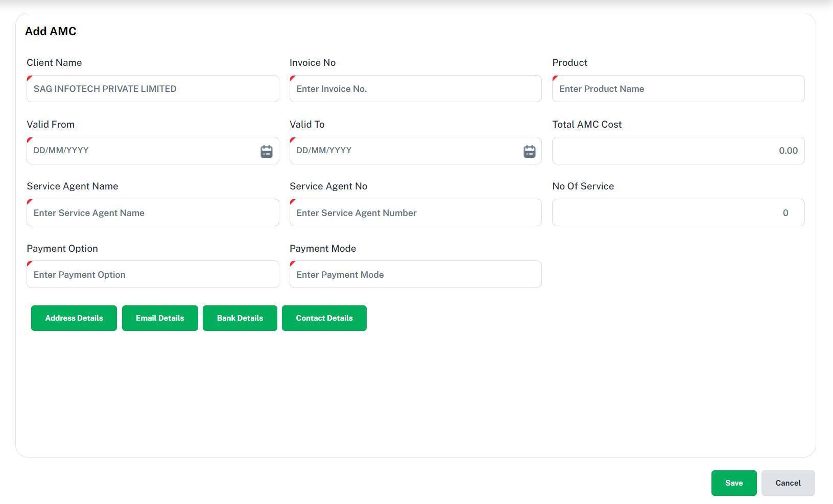Click the Valid To label

[307, 125]
